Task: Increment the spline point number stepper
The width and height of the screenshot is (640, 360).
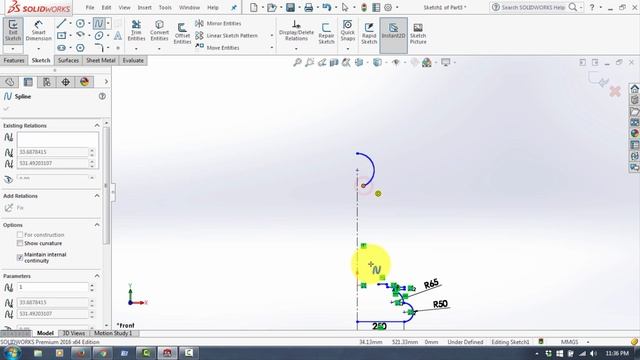Action: point(92,285)
